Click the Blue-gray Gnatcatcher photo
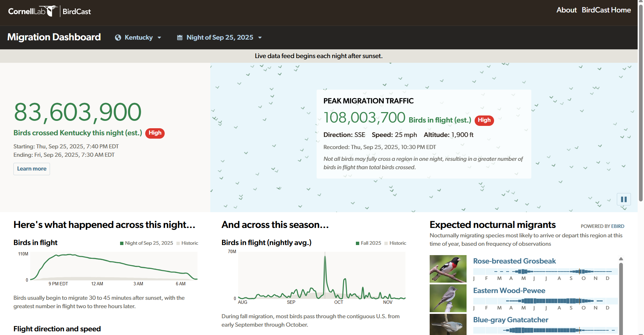The height and width of the screenshot is (335, 644). click(448, 325)
